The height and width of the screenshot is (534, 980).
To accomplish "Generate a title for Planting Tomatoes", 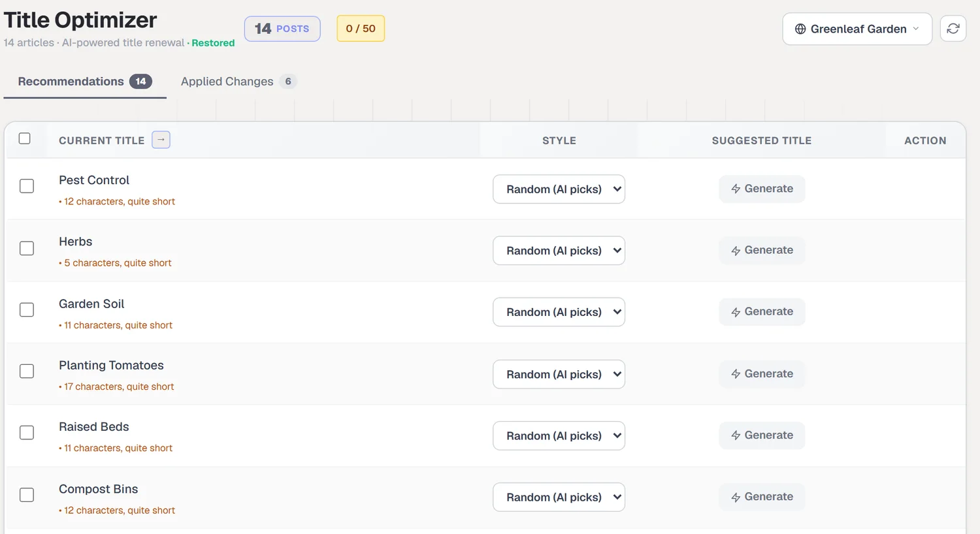I will pyautogui.click(x=762, y=373).
